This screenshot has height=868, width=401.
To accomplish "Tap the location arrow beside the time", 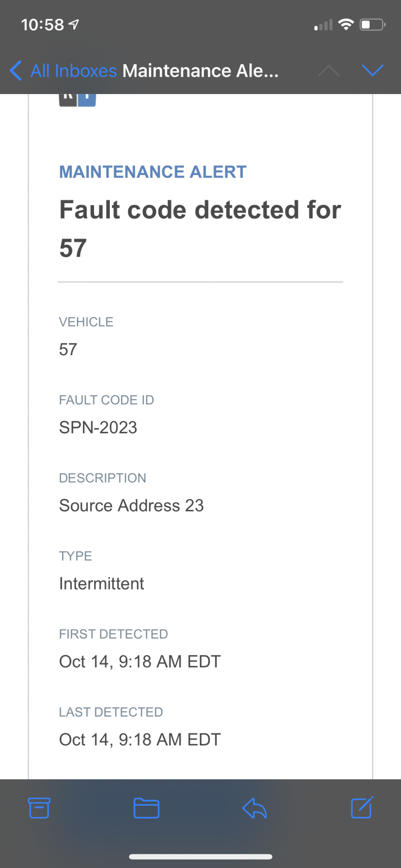I will point(74,25).
